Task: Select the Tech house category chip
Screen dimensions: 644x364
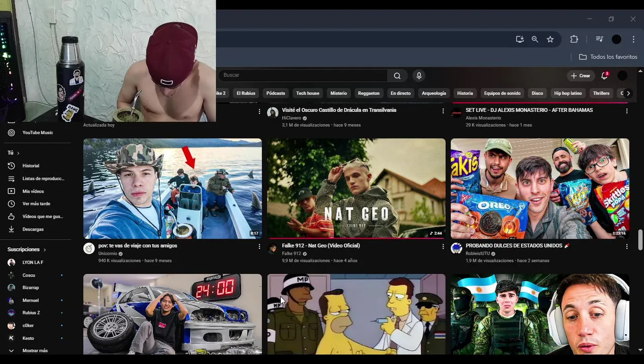Action: (x=308, y=93)
